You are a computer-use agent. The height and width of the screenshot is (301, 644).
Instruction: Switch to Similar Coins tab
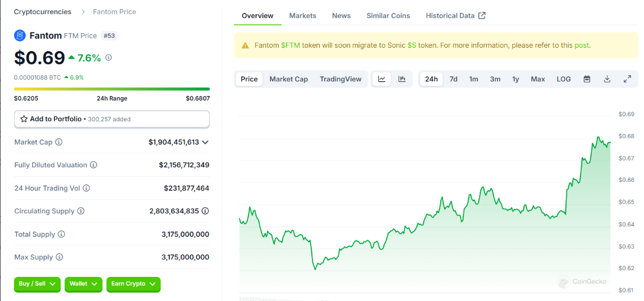(388, 16)
